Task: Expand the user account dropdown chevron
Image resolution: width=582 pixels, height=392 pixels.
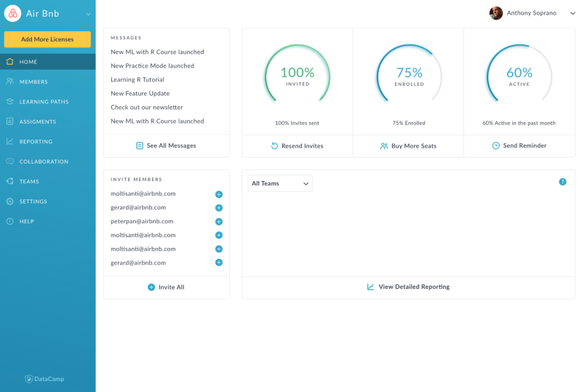Action: click(573, 13)
